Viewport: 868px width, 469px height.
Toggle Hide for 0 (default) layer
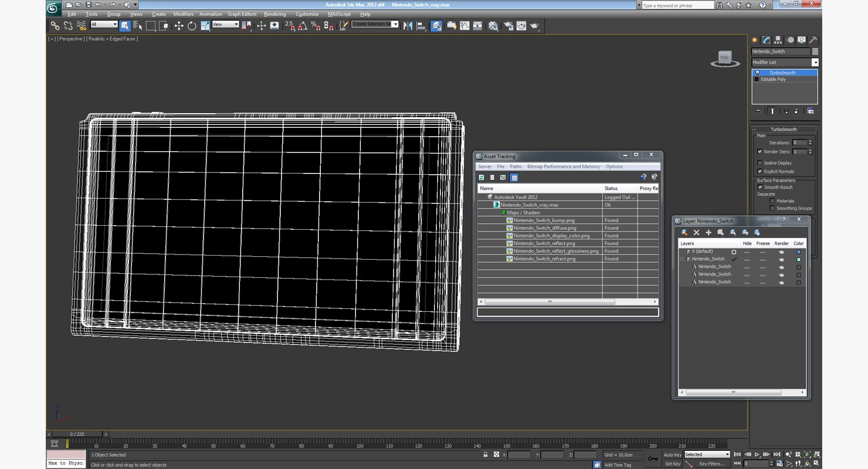[x=747, y=252]
